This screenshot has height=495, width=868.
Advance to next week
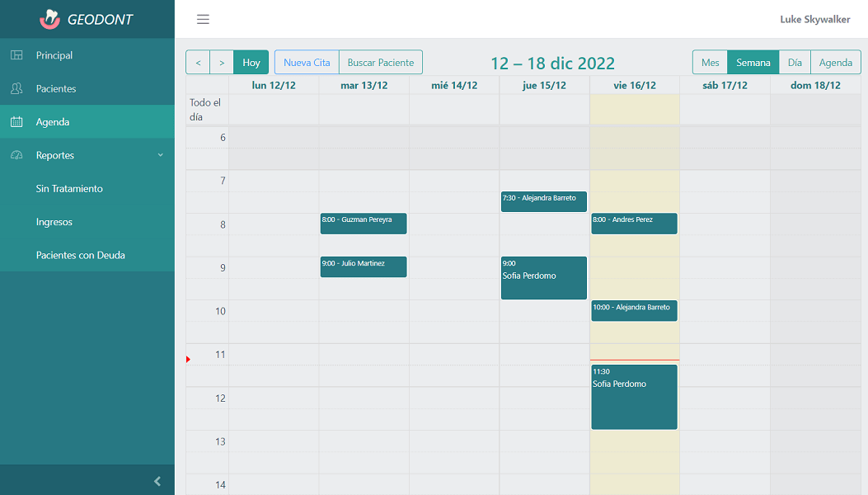[221, 63]
